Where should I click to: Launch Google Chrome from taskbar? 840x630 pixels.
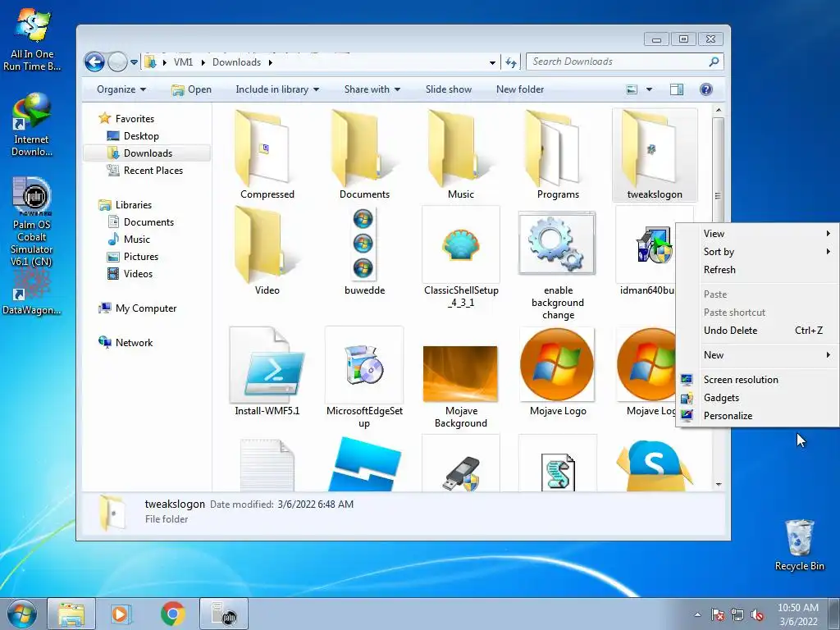click(172, 614)
